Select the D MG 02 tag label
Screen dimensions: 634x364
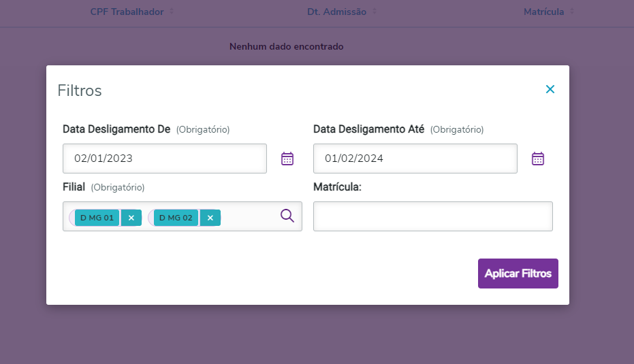[x=176, y=218]
